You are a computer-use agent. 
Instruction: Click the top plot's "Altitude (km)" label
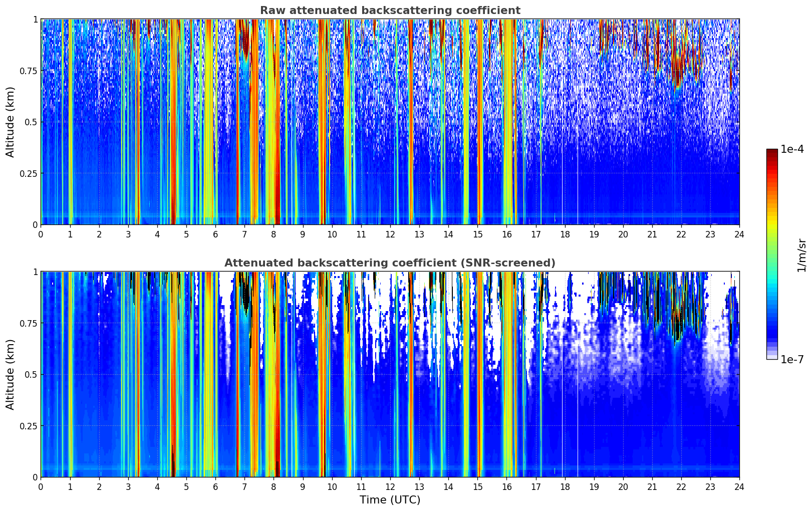click(x=11, y=122)
